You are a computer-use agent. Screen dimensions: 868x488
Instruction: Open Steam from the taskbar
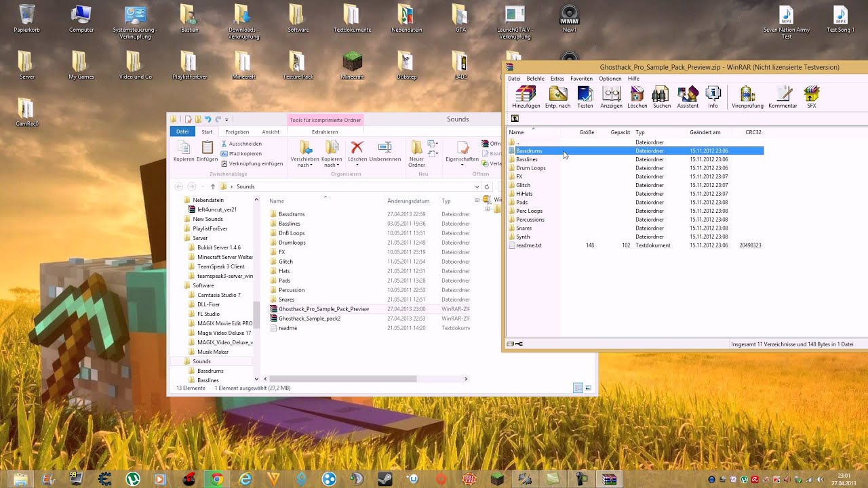[x=384, y=479]
